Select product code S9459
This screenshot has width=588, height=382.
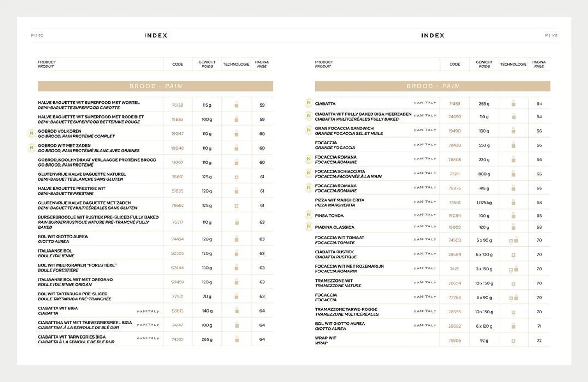click(x=178, y=282)
